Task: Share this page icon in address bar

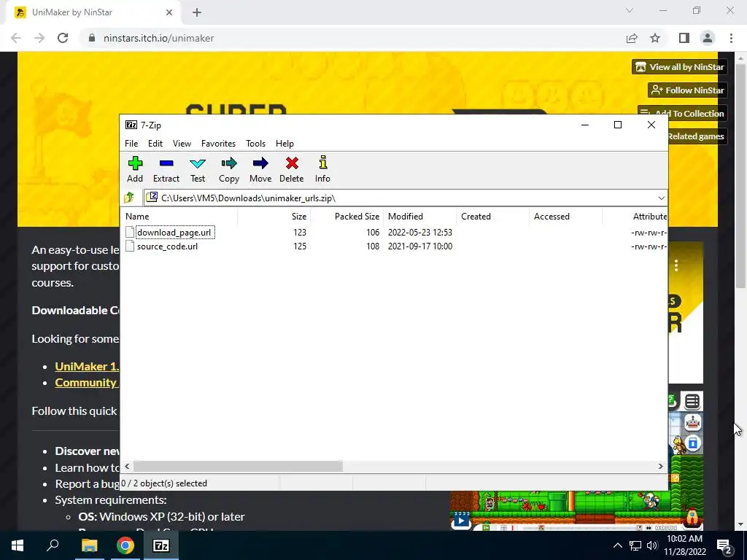Action: tap(632, 38)
